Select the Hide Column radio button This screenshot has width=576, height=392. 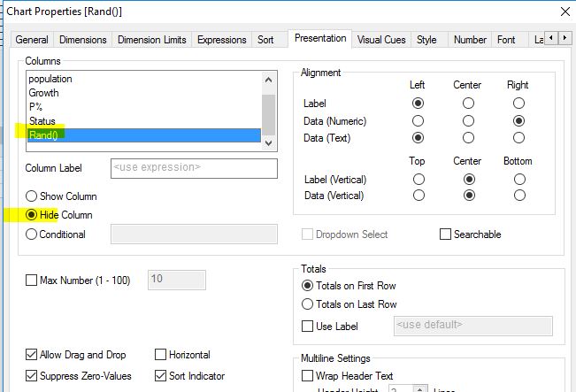(x=33, y=215)
